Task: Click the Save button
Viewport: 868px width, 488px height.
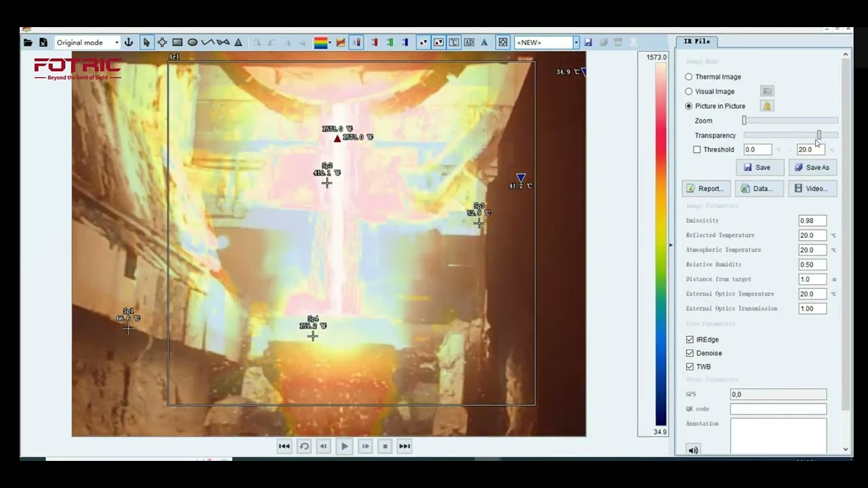Action: point(759,167)
